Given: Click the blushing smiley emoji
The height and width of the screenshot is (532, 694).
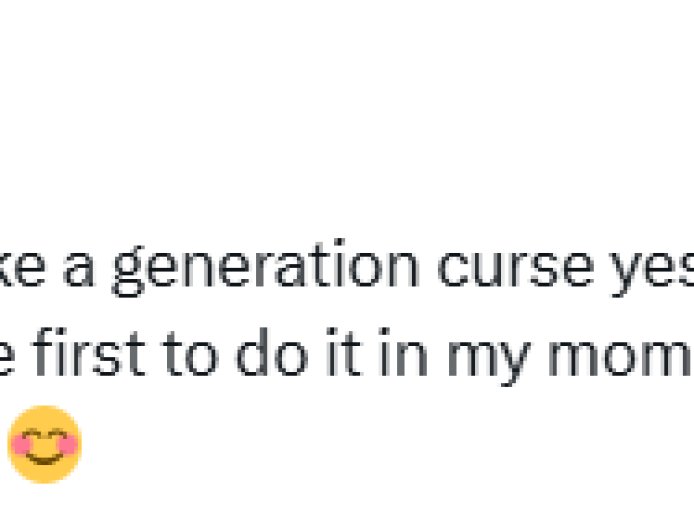Looking at the screenshot, I should (x=43, y=444).
